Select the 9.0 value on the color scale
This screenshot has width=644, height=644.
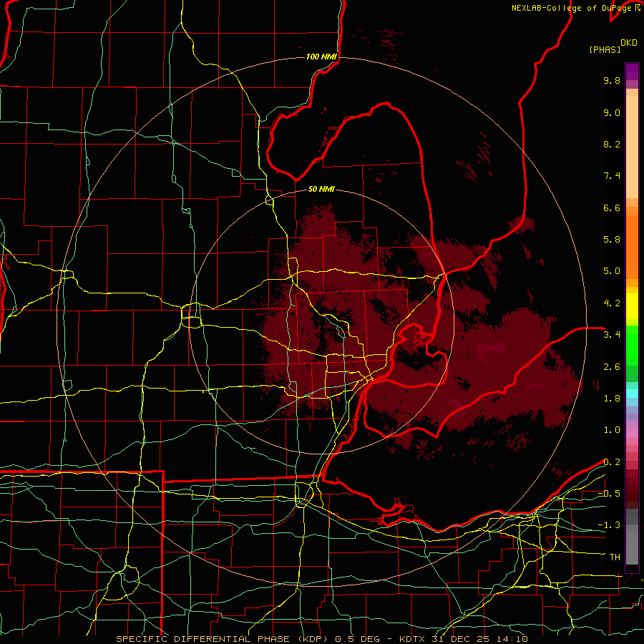(612, 112)
